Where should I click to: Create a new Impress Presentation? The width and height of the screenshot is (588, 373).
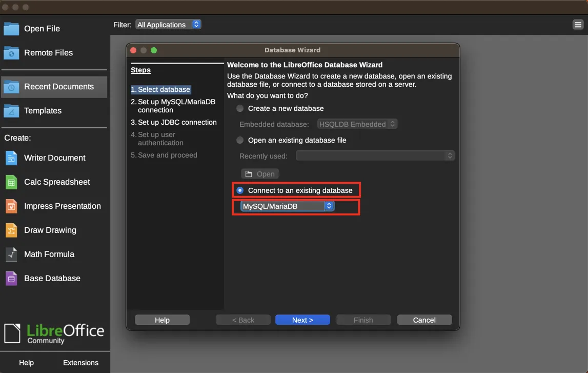pos(54,206)
